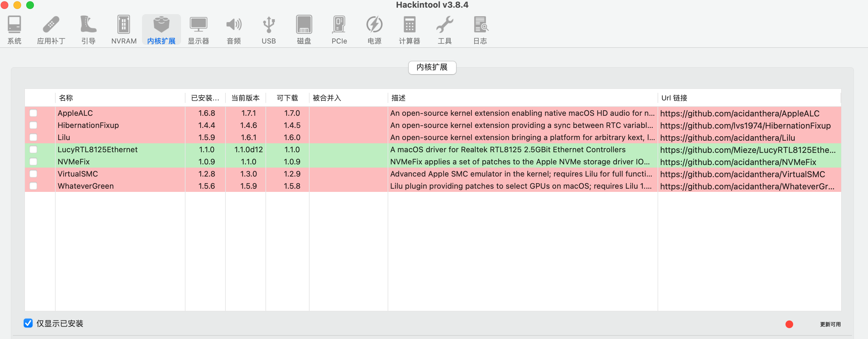
Task: Click the red update-available status indicator
Action: pos(789,324)
